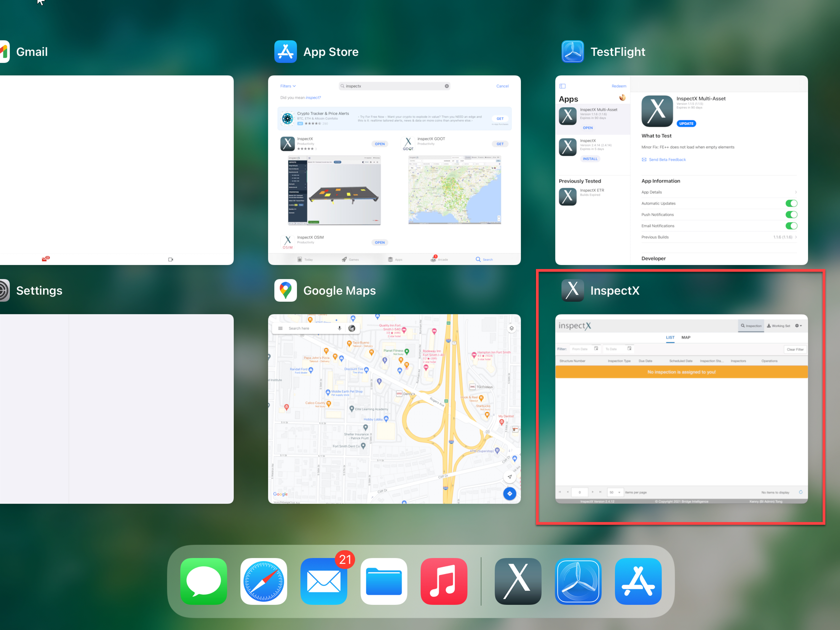Tap the page number field in InspectX footer
This screenshot has height=630, width=840.
580,492
